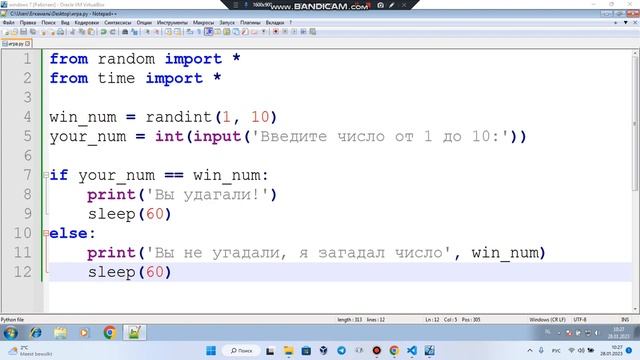Open Internet Explorer in the VM taskbar

(x=36, y=333)
